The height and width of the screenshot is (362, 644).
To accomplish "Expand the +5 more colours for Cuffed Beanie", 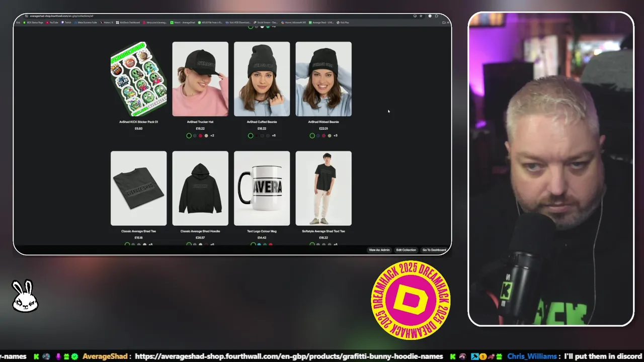I will click(274, 136).
